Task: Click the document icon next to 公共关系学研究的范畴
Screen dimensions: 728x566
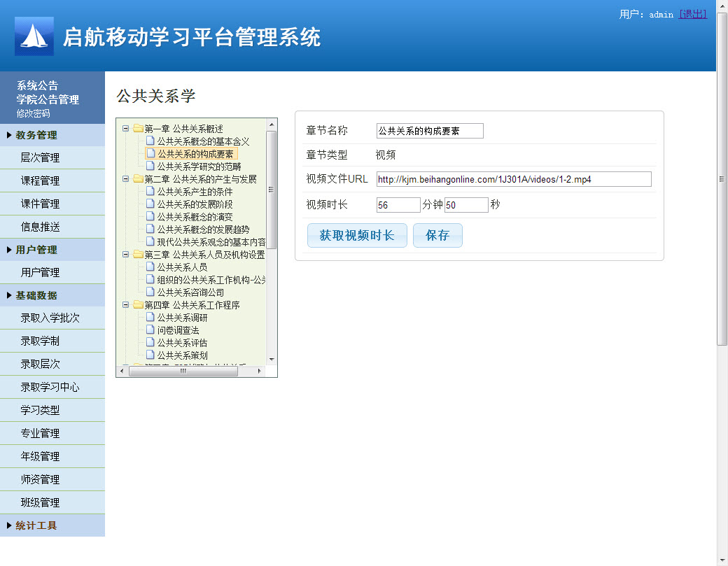Action: [x=150, y=165]
